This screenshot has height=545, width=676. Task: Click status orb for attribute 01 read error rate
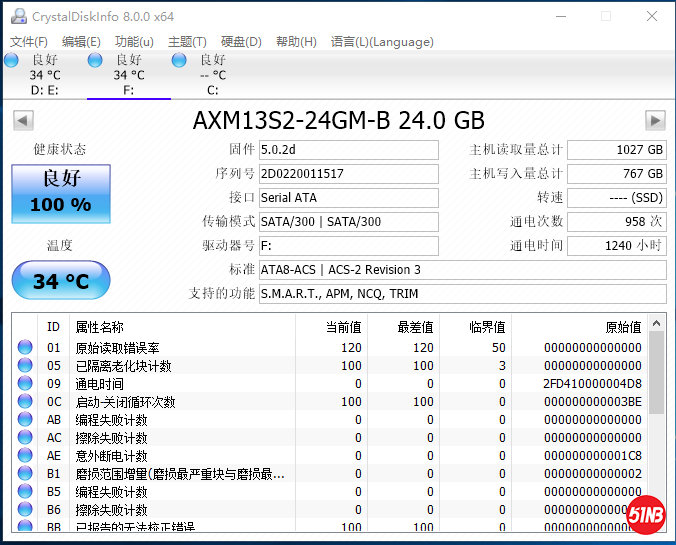25,348
